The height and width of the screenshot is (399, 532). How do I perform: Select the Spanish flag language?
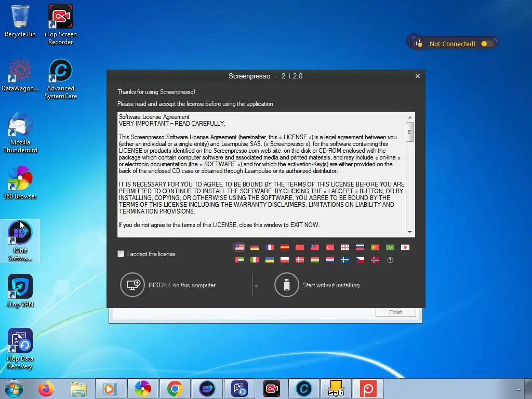(285, 247)
